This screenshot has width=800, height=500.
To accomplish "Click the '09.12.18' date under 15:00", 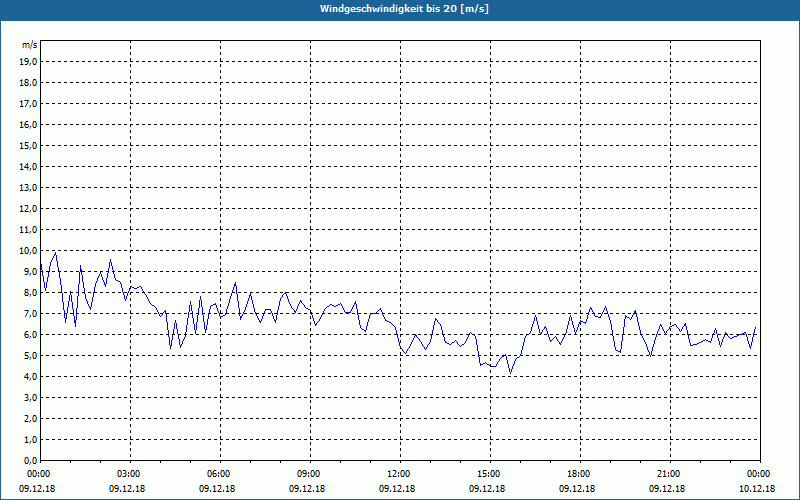I will (487, 488).
